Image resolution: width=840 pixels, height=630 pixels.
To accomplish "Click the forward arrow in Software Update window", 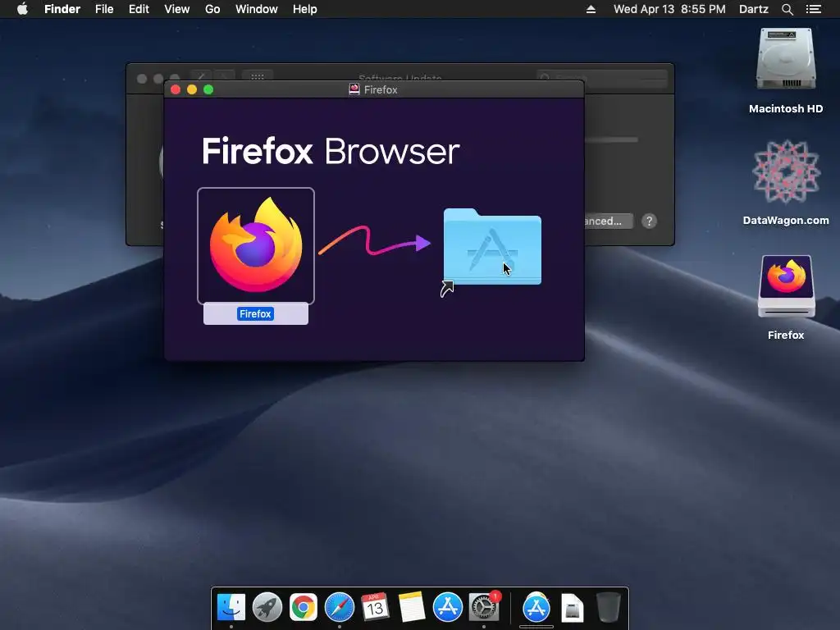I will point(225,76).
